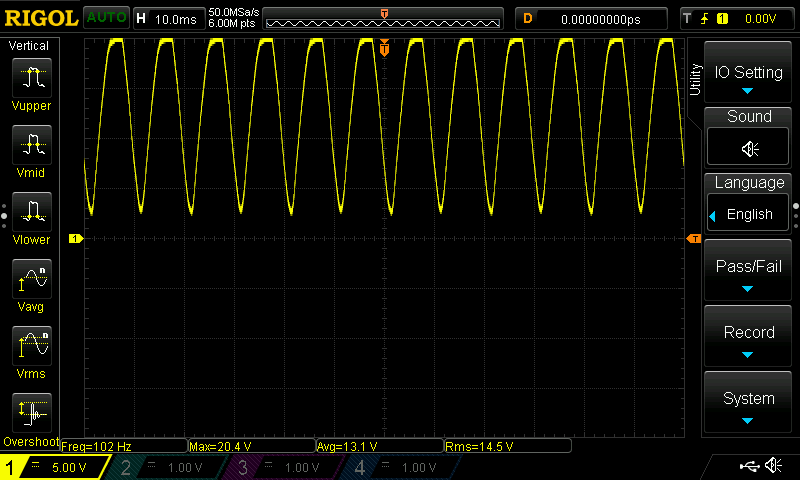
Task: Enable channel 3
Action: [282, 467]
